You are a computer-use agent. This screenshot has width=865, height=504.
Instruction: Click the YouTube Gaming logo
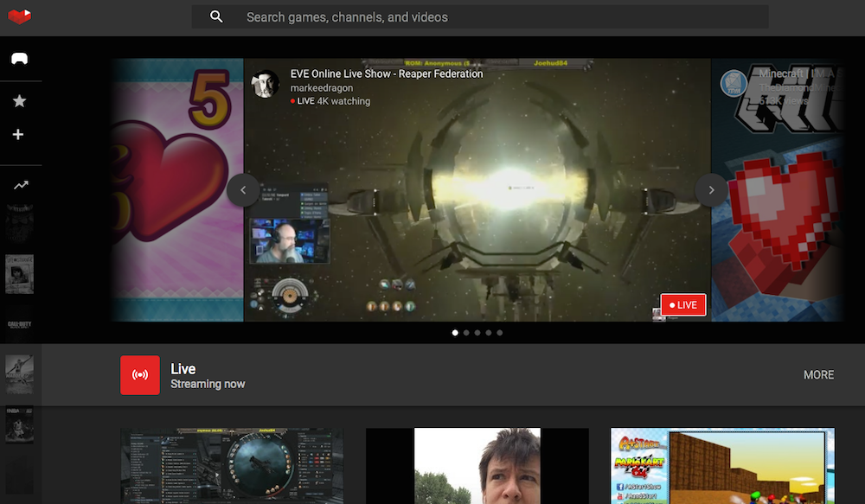[19, 16]
